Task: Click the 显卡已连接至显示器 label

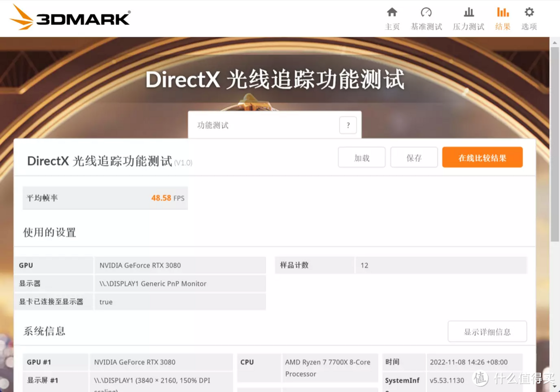Action: click(51, 302)
